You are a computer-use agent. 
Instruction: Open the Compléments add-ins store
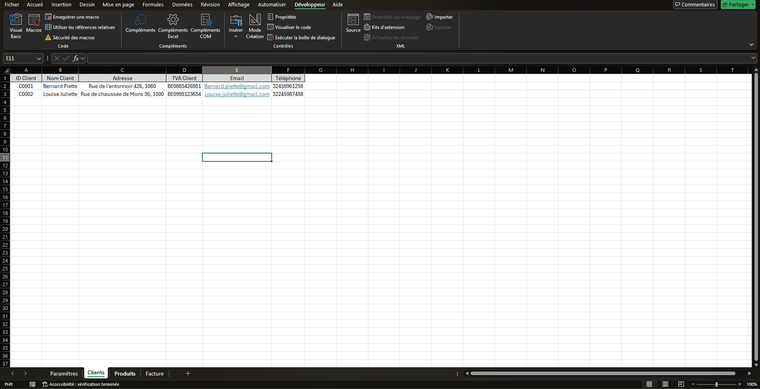point(140,23)
